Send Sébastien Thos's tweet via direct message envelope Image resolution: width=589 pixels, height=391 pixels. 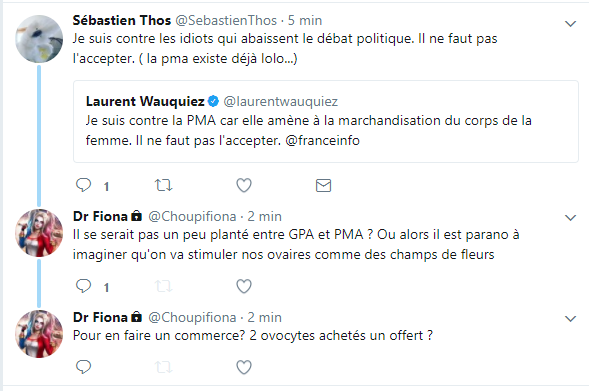(323, 186)
